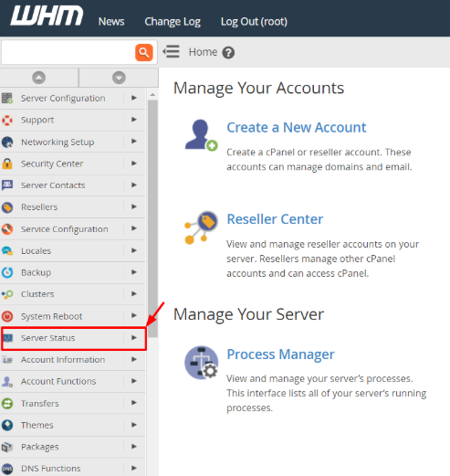This screenshot has height=476, width=450.
Task: Open the Home help question mark icon
Action: (228, 52)
